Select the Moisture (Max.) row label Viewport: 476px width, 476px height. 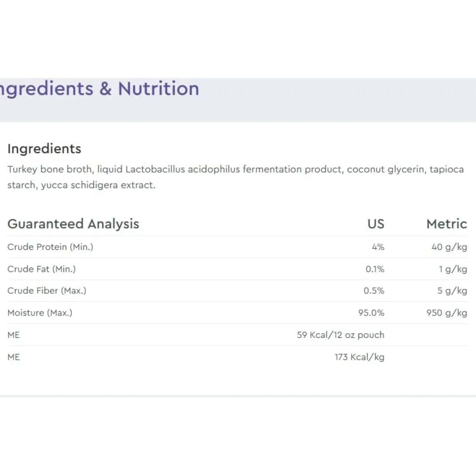(40, 313)
